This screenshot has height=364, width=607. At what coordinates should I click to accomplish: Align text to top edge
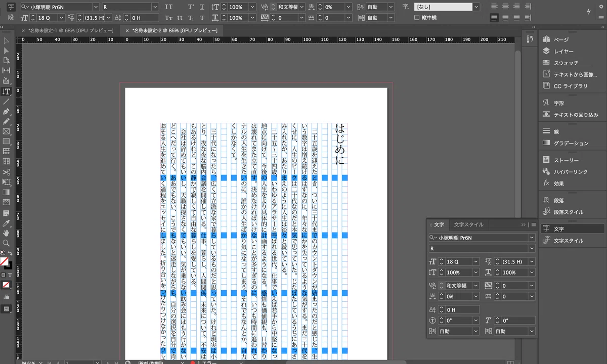(x=494, y=7)
